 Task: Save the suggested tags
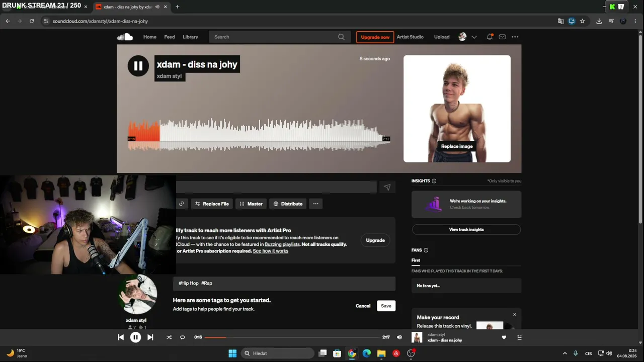386,306
